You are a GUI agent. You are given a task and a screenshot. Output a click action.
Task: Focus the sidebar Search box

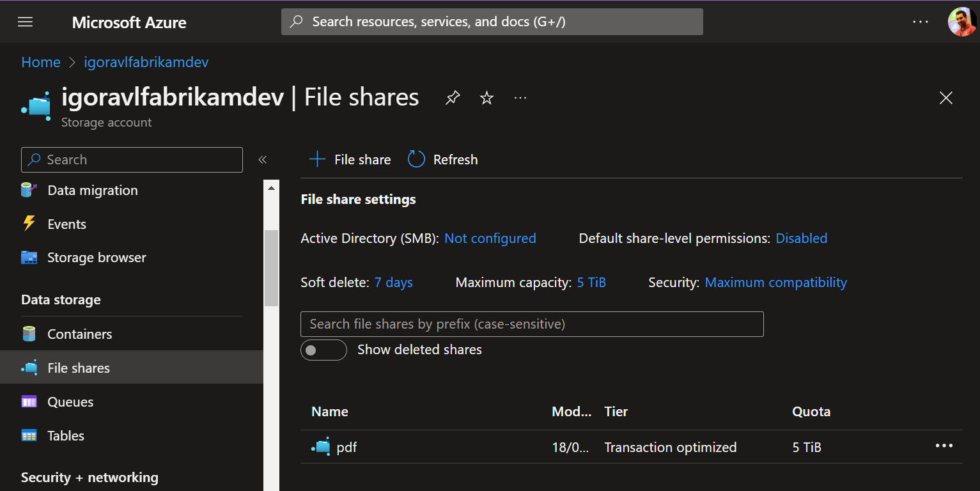132,160
